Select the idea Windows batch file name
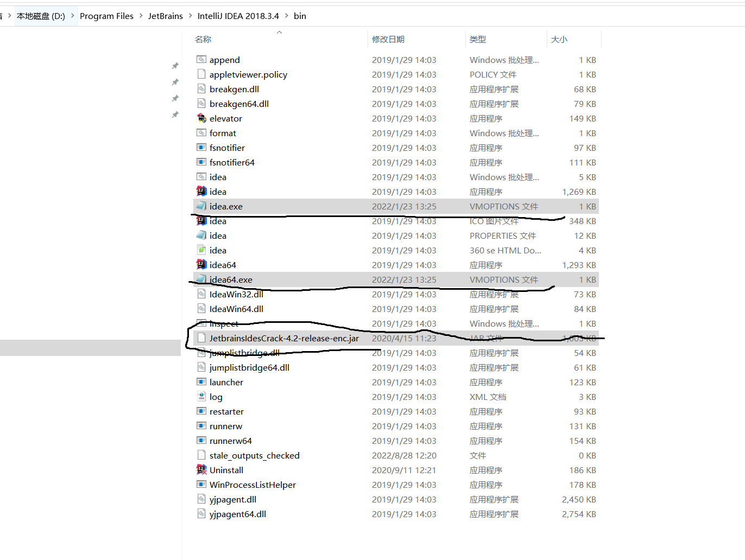Screen dimensions: 745x560 218,177
